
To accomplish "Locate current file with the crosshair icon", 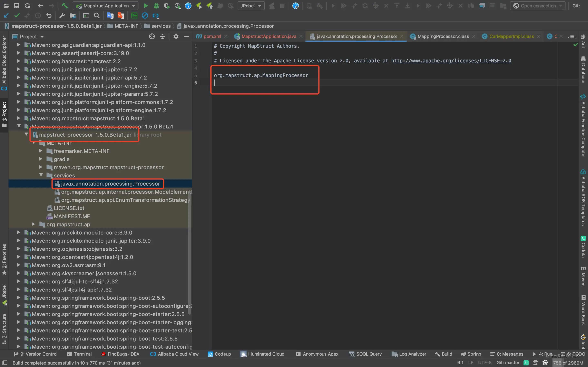I will [152, 36].
